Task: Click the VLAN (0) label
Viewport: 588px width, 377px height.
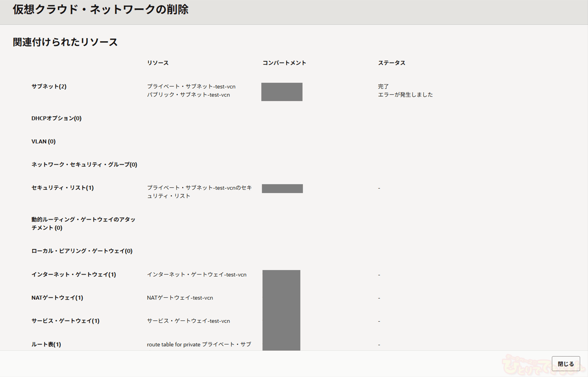Action: (43, 142)
